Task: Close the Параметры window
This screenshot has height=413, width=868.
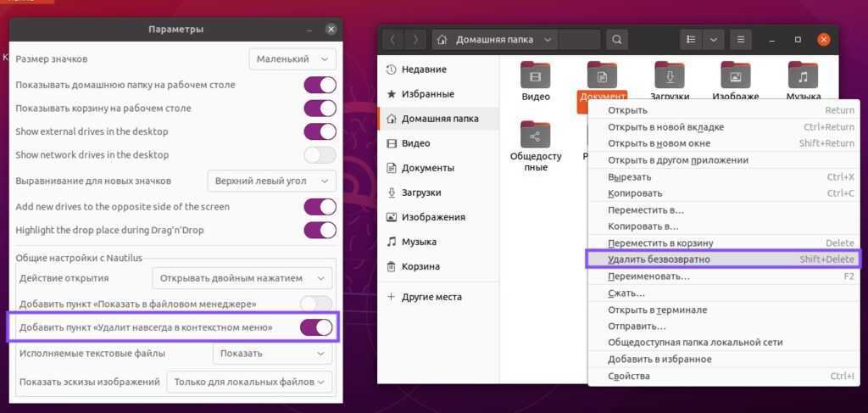Action: click(x=331, y=30)
